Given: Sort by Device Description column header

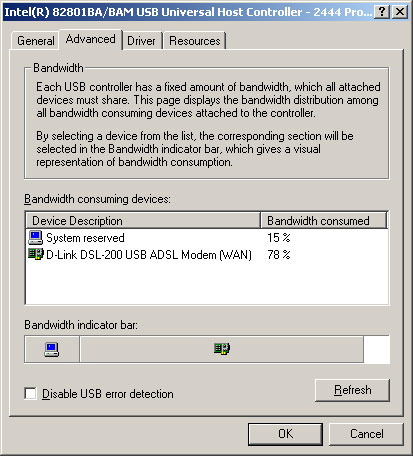Looking at the screenshot, I should pyautogui.click(x=143, y=221).
